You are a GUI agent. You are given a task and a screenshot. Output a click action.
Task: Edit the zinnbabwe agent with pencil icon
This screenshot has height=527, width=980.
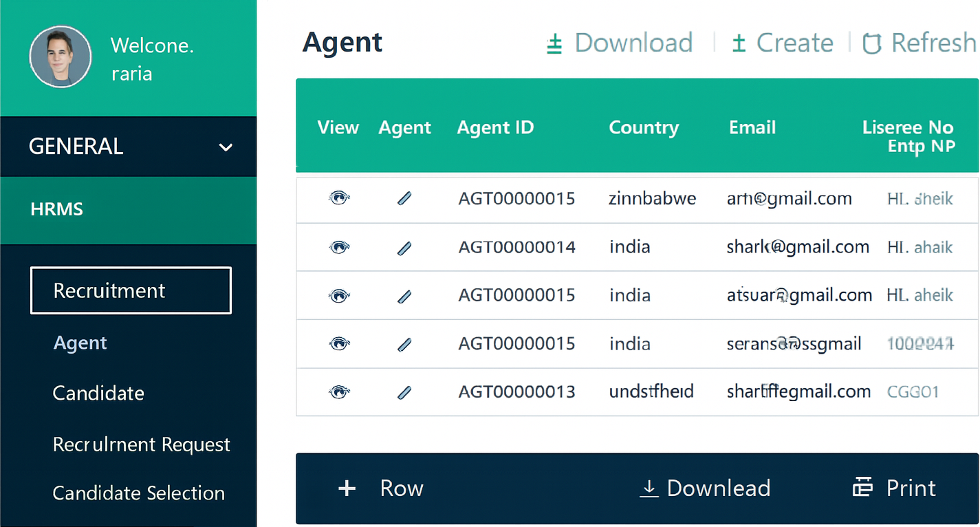pyautogui.click(x=404, y=199)
